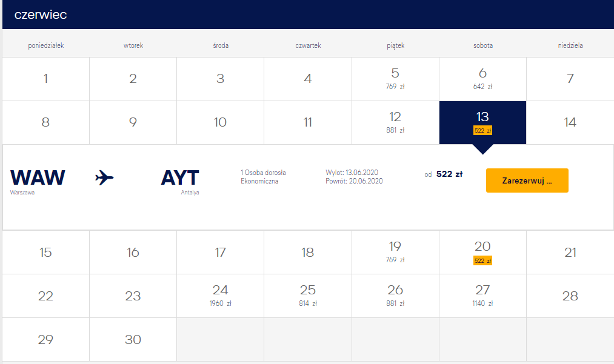Click the selected date June 13
The image size is (614, 364).
coord(482,122)
